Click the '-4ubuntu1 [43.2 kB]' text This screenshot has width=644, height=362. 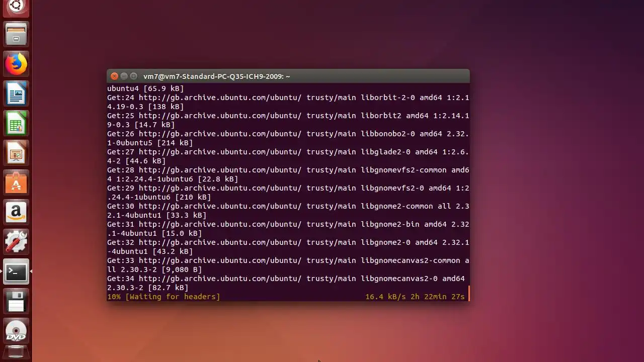tap(150, 251)
